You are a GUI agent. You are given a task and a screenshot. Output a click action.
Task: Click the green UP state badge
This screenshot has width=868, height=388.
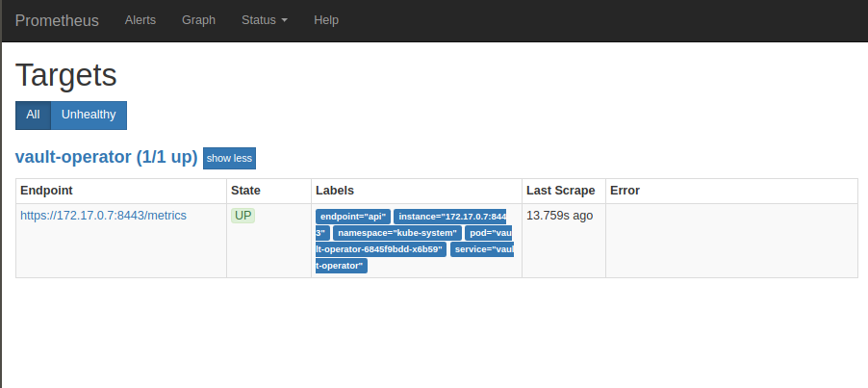pyautogui.click(x=243, y=216)
